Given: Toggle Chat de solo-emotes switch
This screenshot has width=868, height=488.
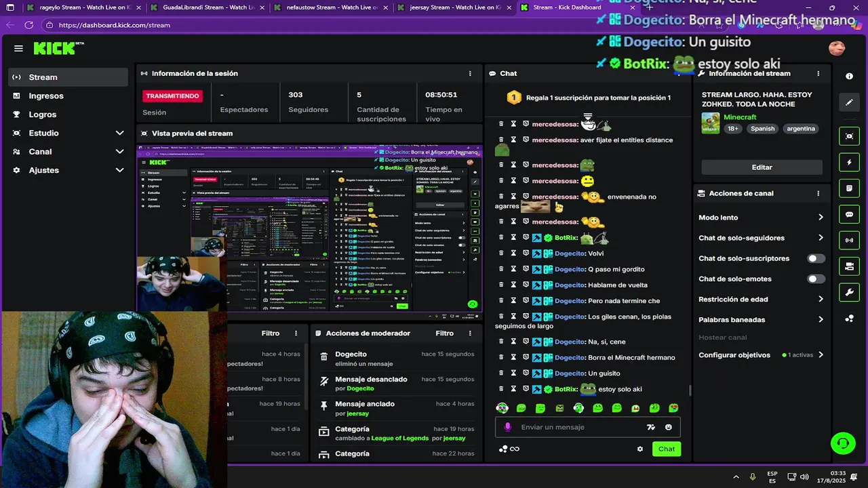Looking at the screenshot, I should pyautogui.click(x=816, y=279).
